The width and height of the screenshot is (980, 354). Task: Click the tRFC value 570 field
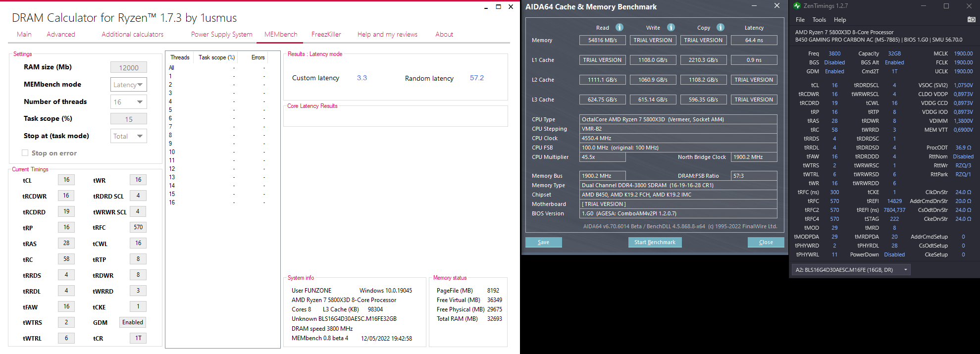point(138,227)
